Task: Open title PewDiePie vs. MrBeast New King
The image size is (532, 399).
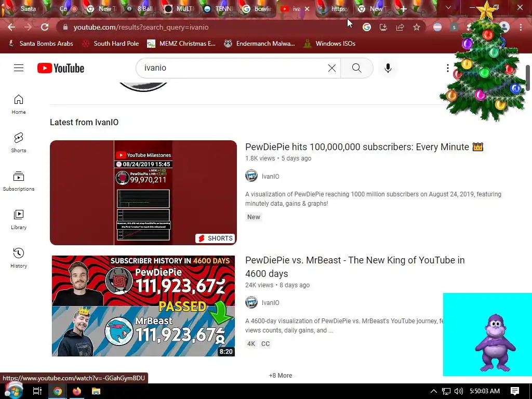Action: (x=355, y=267)
